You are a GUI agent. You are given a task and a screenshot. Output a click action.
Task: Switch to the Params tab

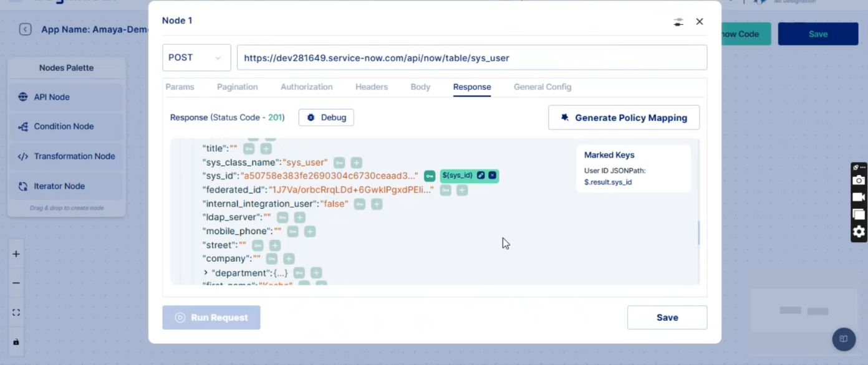pos(180,87)
